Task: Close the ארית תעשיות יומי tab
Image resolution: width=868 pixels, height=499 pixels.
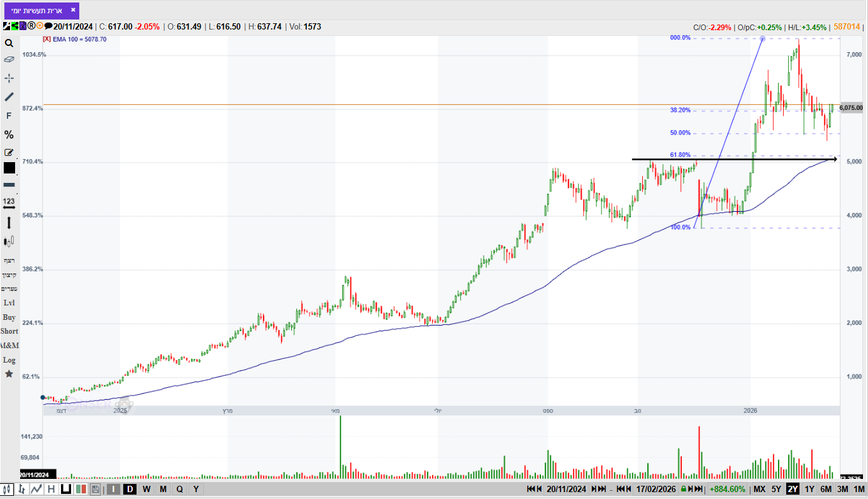Action: pos(73,10)
